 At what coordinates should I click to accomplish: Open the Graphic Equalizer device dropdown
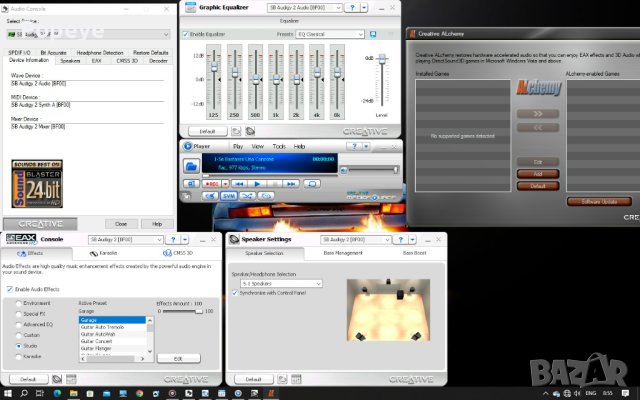click(304, 7)
